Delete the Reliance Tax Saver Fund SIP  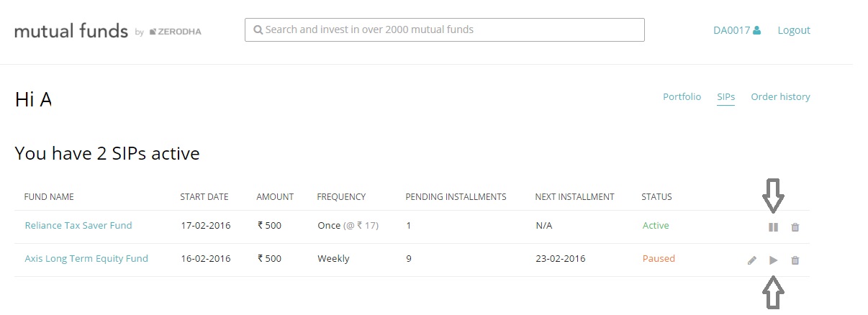point(795,227)
